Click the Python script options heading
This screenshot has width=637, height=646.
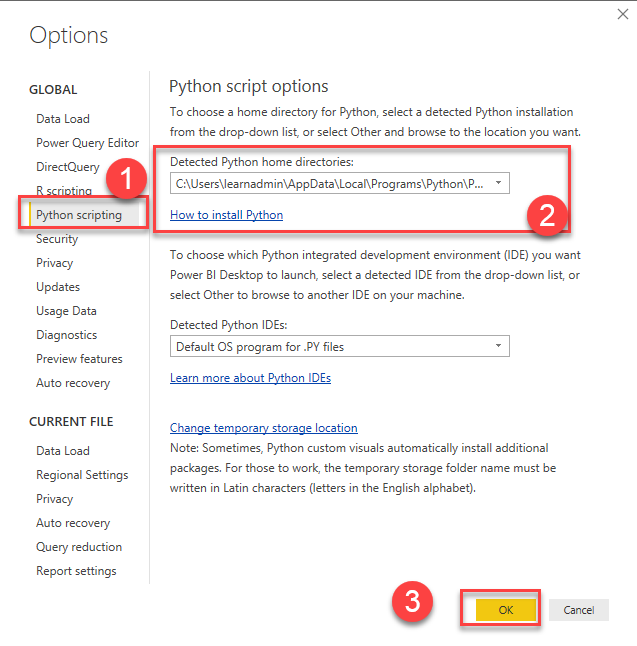(x=248, y=87)
